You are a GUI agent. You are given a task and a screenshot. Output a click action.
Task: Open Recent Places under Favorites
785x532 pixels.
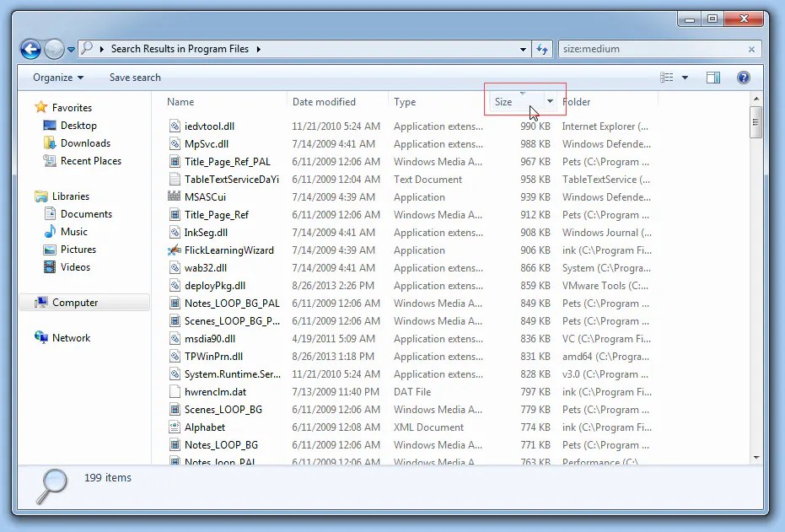[x=89, y=161]
